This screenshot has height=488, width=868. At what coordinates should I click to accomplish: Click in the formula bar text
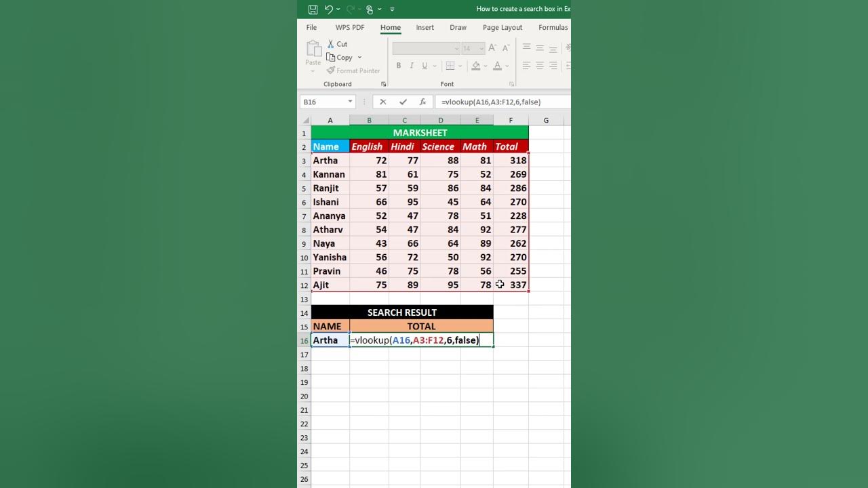pos(491,102)
